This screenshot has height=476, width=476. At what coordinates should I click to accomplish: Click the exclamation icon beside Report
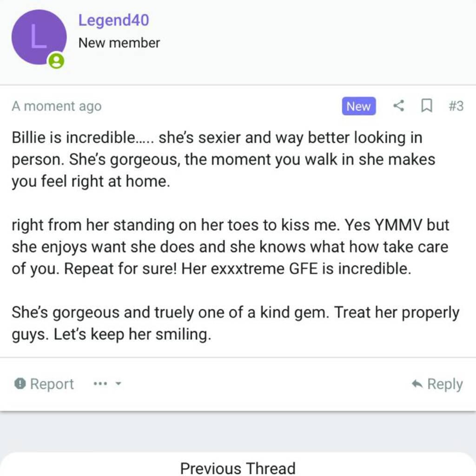pos(20,384)
